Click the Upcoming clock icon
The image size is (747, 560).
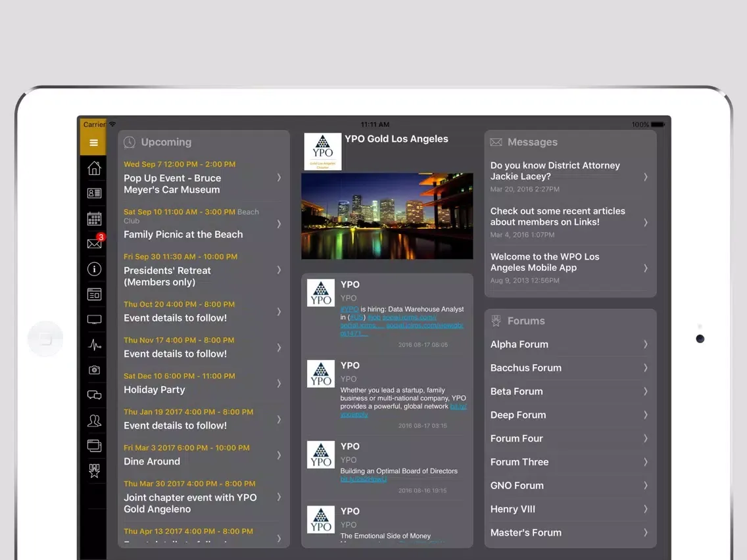[130, 142]
